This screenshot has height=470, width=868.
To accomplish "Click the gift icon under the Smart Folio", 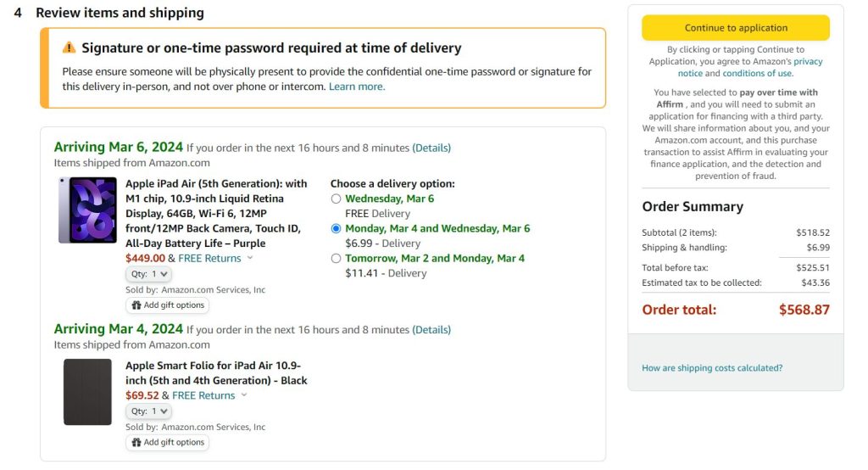I will pos(136,442).
